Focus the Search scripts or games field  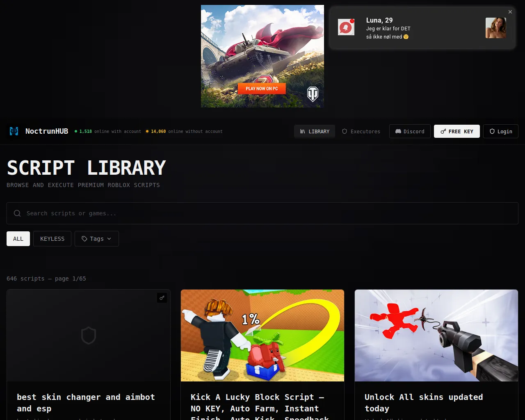coord(262,213)
